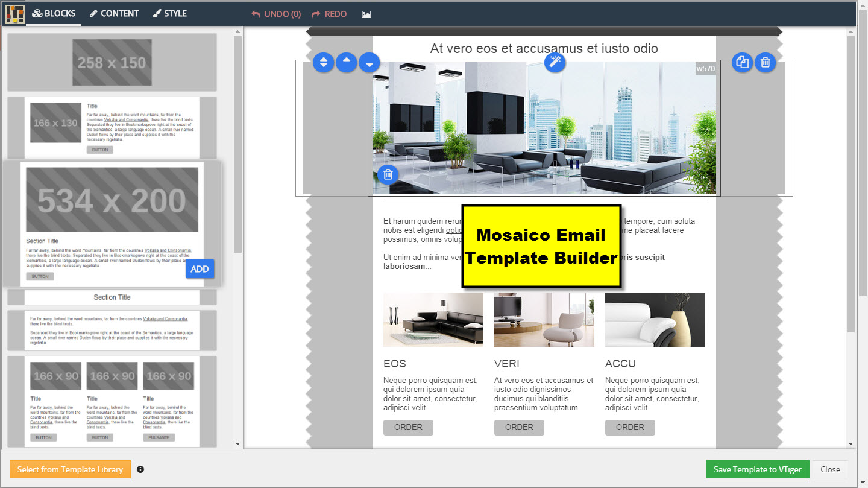Screen dimensions: 868x488
Task: Select the three-column 166 x 90 block
Action: (x=112, y=402)
